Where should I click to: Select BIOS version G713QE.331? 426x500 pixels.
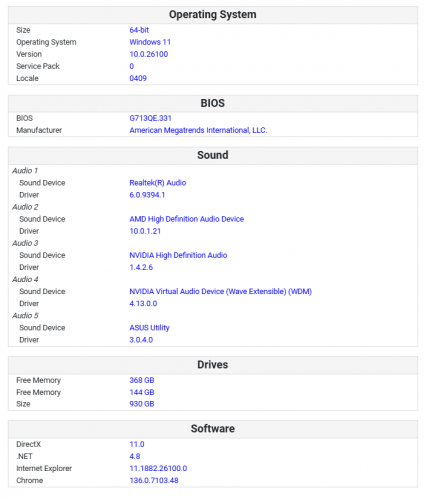150,118
